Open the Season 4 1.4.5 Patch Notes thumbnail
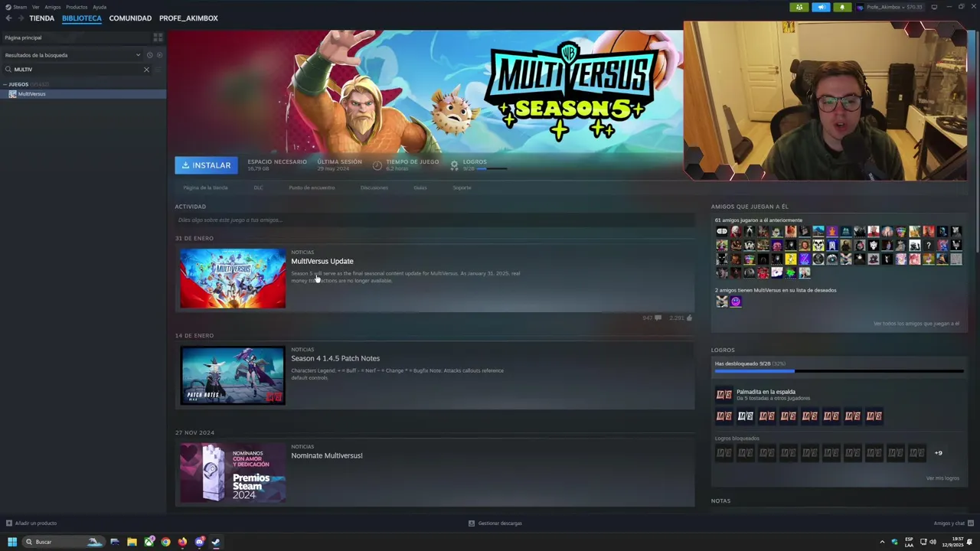The width and height of the screenshot is (980, 551). pos(233,376)
